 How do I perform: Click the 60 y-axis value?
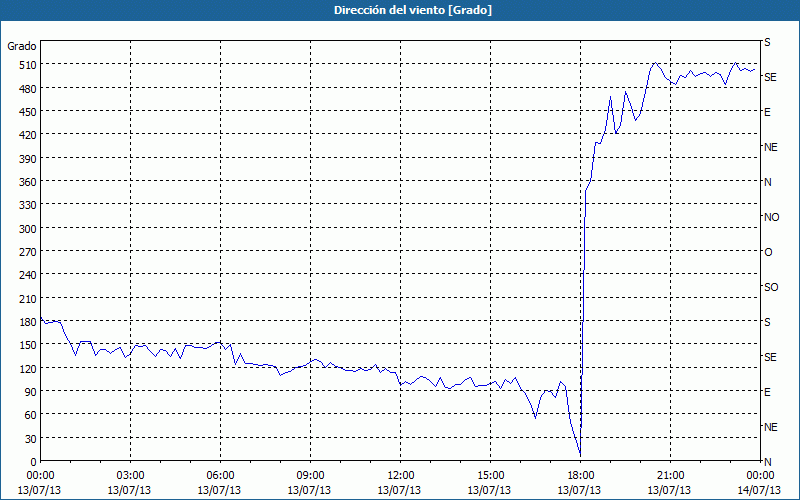[31, 415]
